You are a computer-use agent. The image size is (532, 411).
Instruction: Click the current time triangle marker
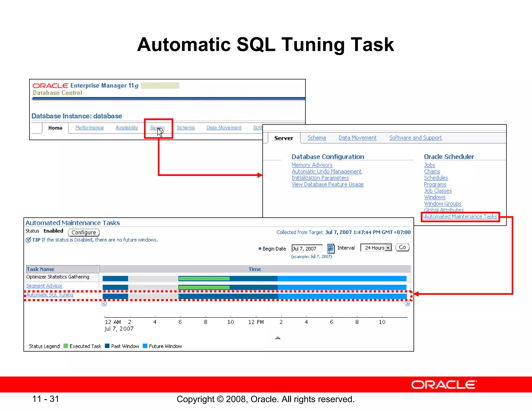pyautogui.click(x=278, y=338)
